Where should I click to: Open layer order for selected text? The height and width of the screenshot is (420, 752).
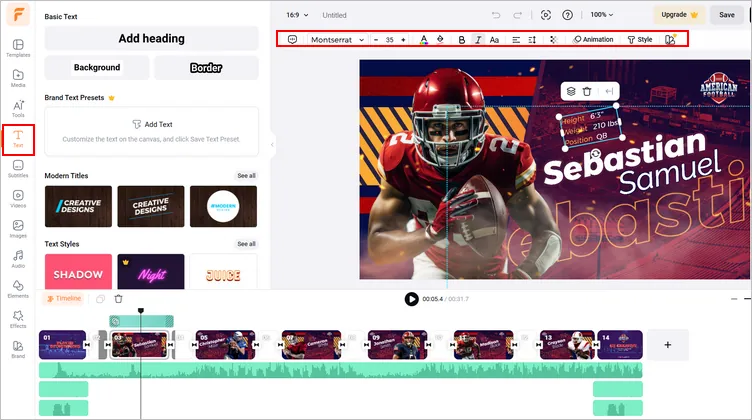click(571, 91)
